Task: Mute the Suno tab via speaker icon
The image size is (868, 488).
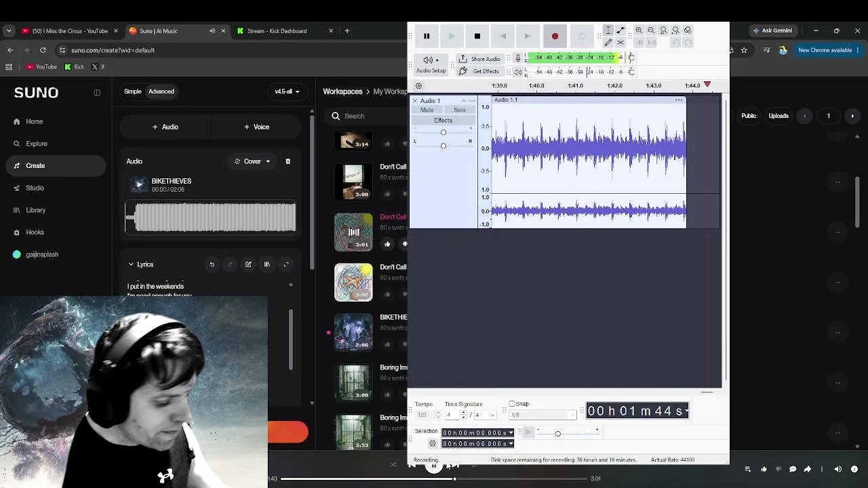Action: point(212,30)
